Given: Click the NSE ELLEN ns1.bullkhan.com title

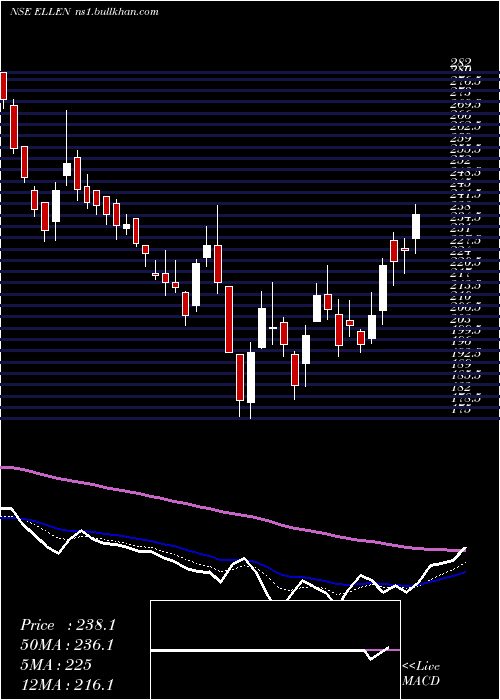Looking at the screenshot, I should point(84,12).
